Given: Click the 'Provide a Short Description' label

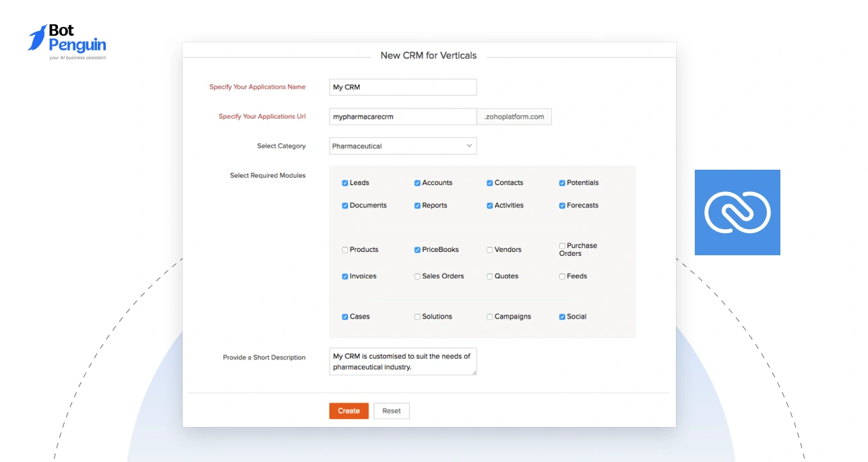Looking at the screenshot, I should pyautogui.click(x=264, y=358).
